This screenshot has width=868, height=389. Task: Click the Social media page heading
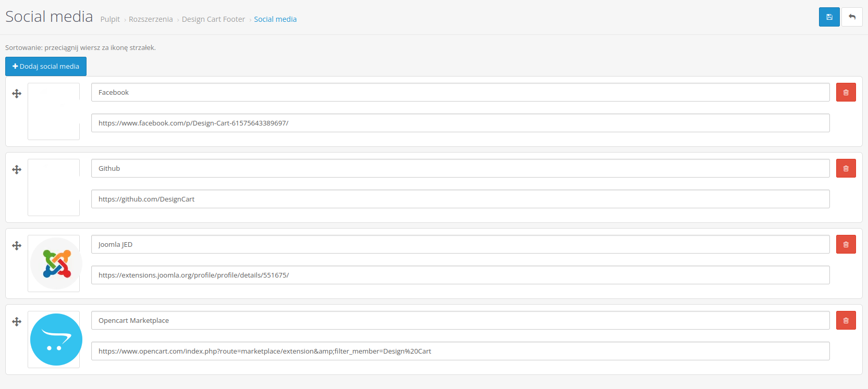pyautogui.click(x=49, y=17)
